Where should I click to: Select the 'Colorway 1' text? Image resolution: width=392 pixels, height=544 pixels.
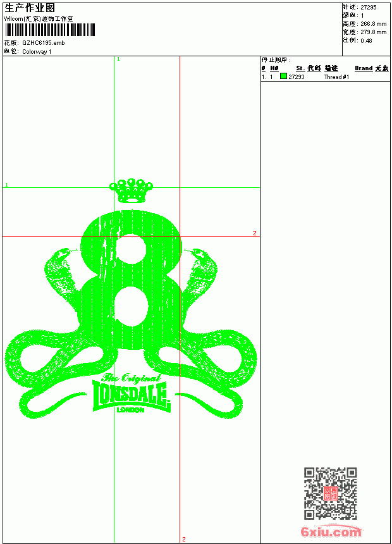tap(37, 52)
